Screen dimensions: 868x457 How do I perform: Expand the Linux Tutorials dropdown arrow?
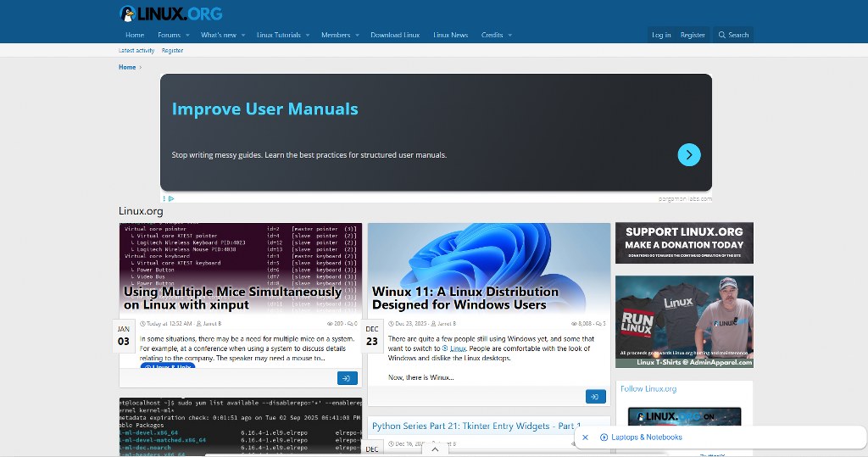(x=308, y=36)
